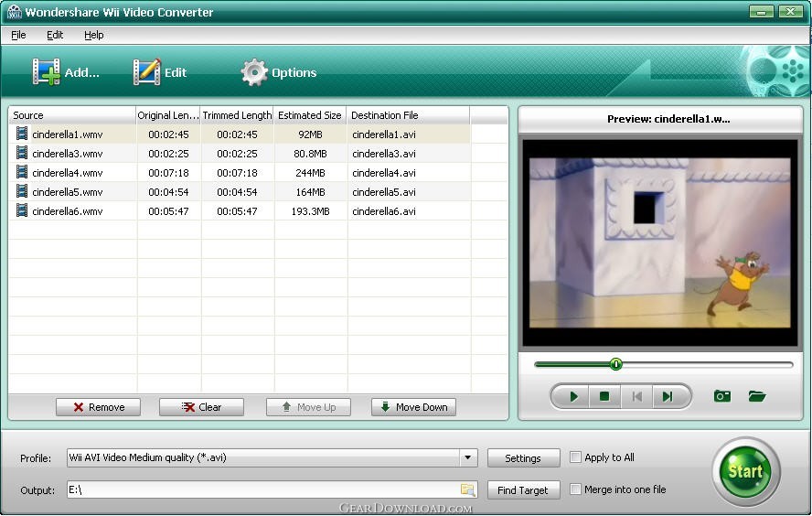812x516 pixels.
Task: Select the cinderella6.wmv file name
Action: (x=68, y=210)
